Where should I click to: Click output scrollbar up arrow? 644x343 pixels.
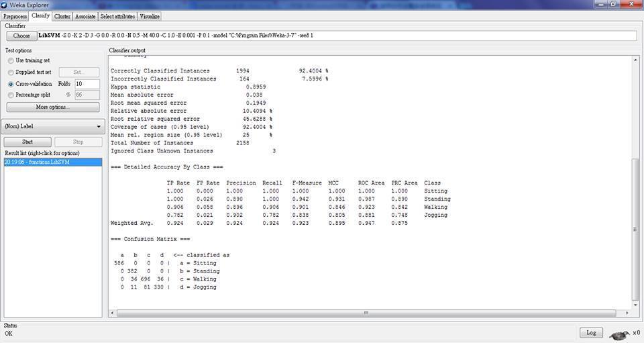635,60
